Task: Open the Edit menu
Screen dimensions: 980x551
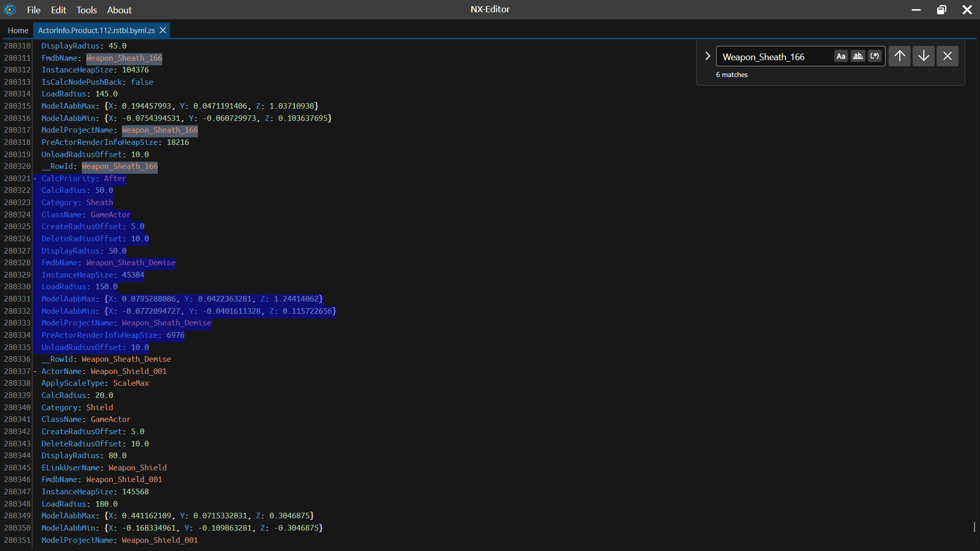Action: pos(58,10)
